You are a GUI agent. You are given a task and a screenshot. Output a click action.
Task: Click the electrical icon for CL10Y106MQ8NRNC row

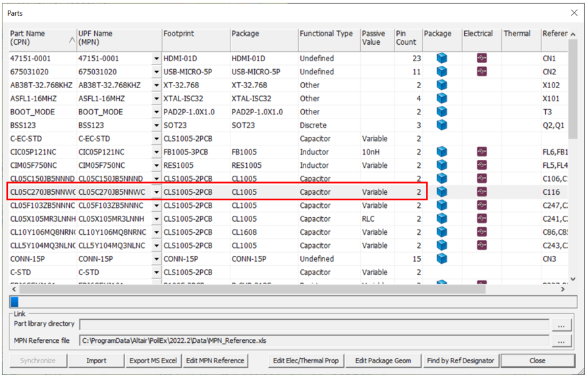click(x=482, y=232)
